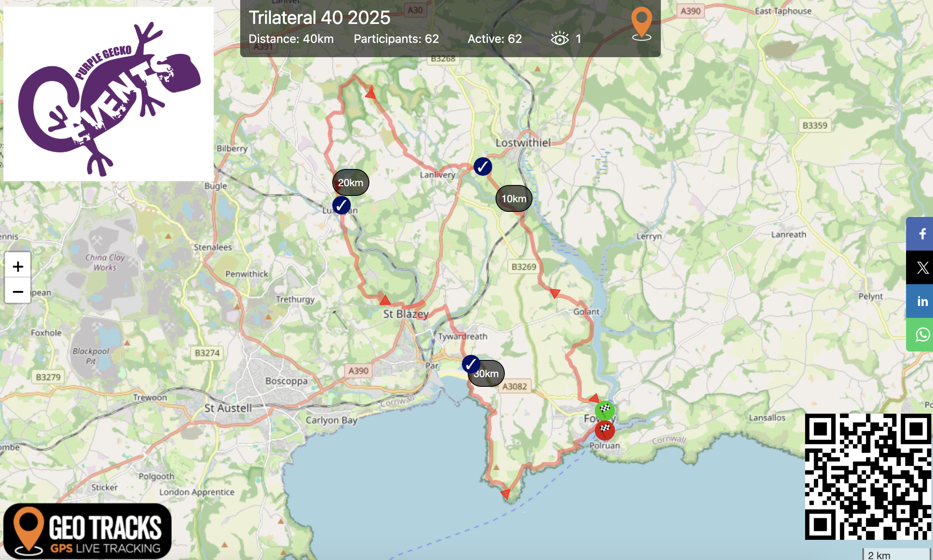Click checkpoint tick at Luxulyan
This screenshot has width=933, height=560.
click(341, 205)
